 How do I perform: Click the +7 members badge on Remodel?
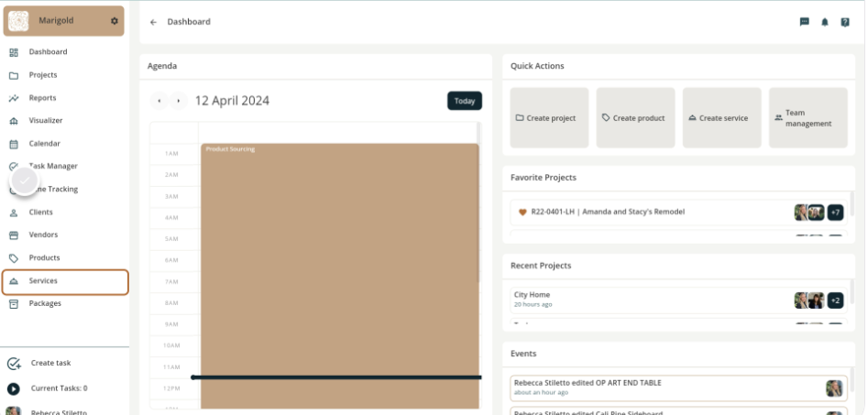point(835,213)
